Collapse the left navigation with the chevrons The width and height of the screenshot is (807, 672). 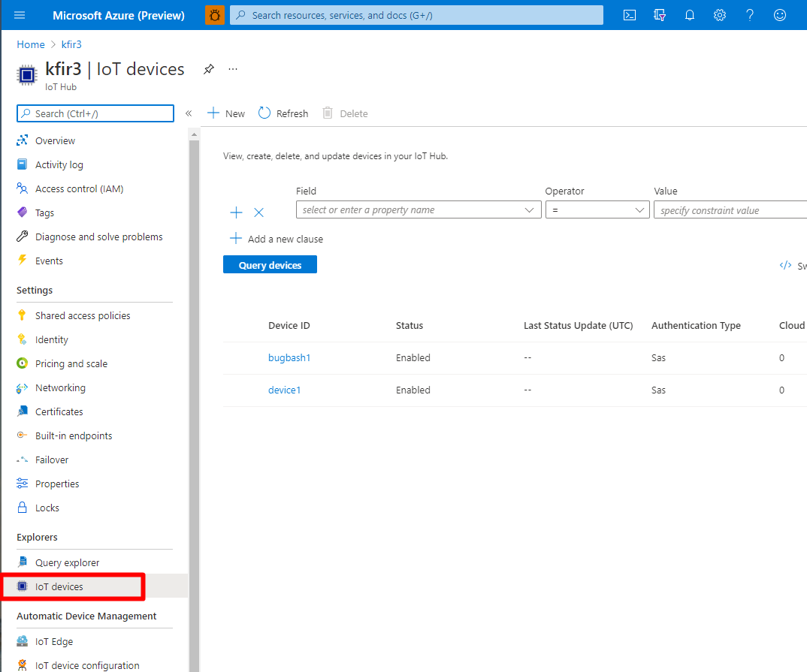(x=189, y=113)
